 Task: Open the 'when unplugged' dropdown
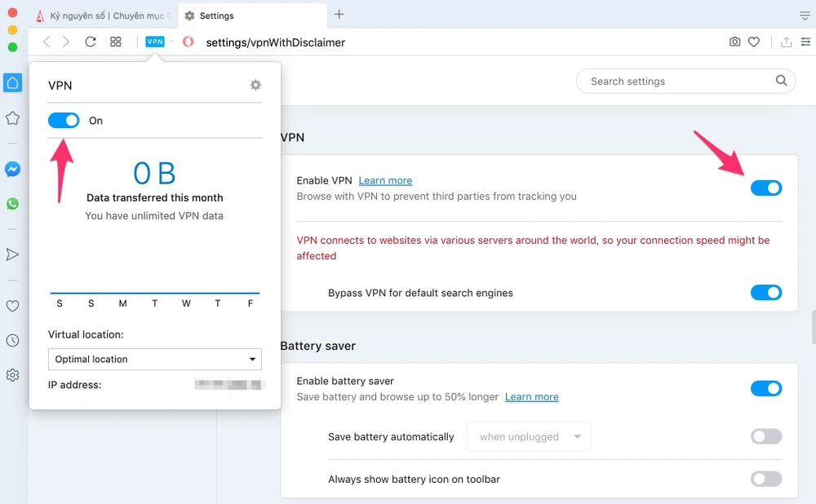(x=529, y=437)
